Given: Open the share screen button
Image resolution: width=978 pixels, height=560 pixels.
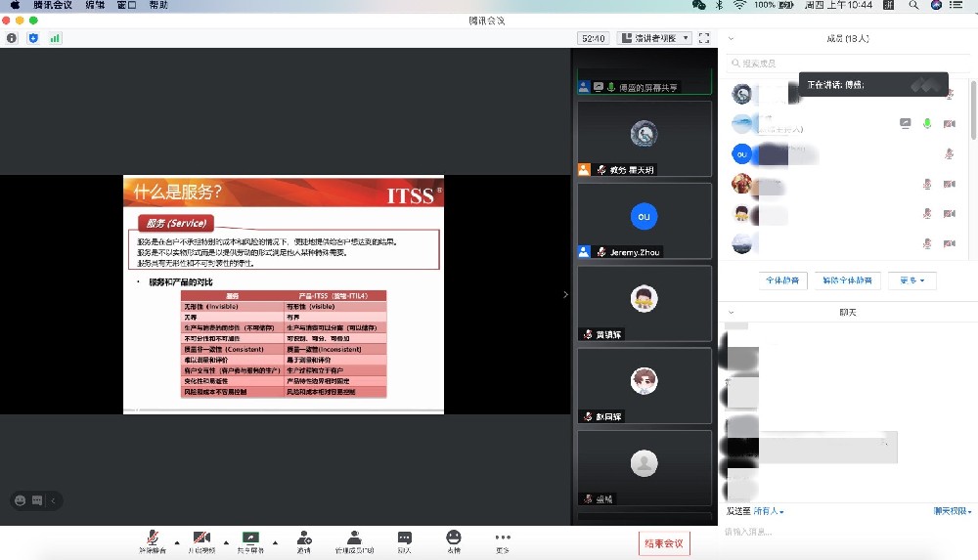Looking at the screenshot, I should pyautogui.click(x=250, y=541).
